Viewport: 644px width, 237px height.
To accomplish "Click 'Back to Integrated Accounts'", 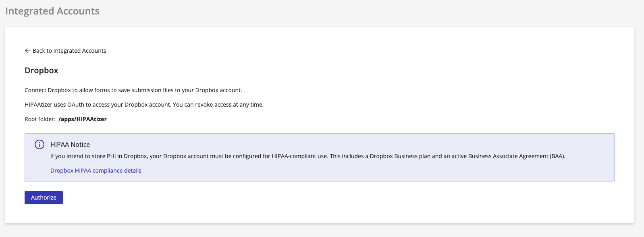I will click(69, 51).
